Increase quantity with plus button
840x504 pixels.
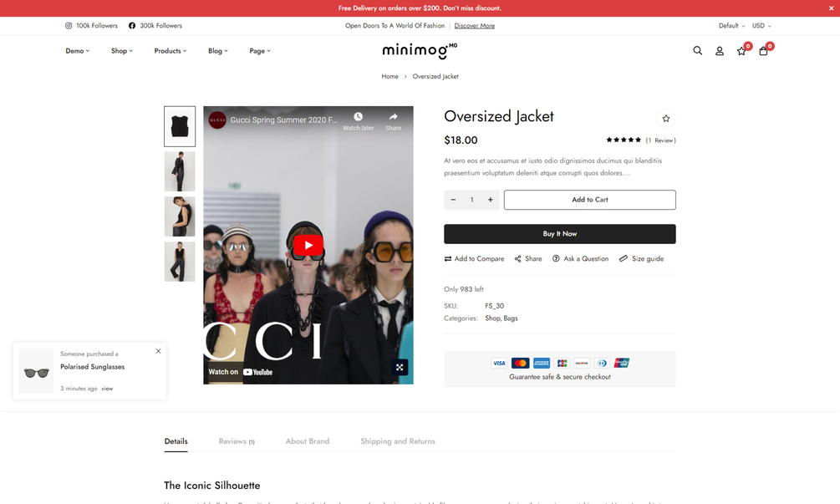(x=490, y=200)
